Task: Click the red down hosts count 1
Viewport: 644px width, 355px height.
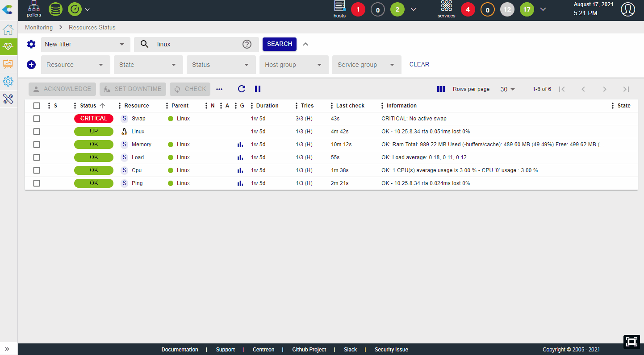Action: 358,9
